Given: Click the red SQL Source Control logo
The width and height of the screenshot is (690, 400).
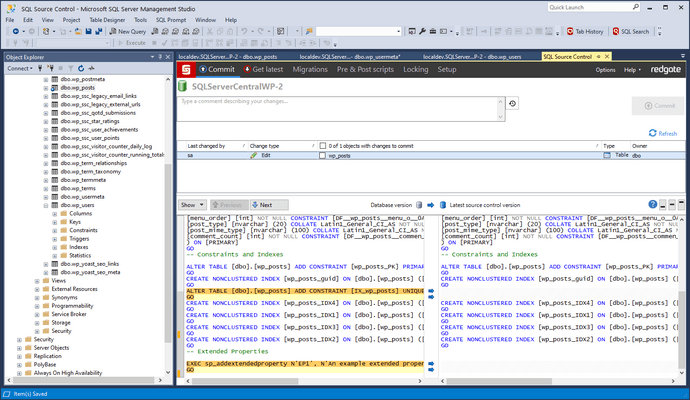Looking at the screenshot, I should tap(187, 69).
